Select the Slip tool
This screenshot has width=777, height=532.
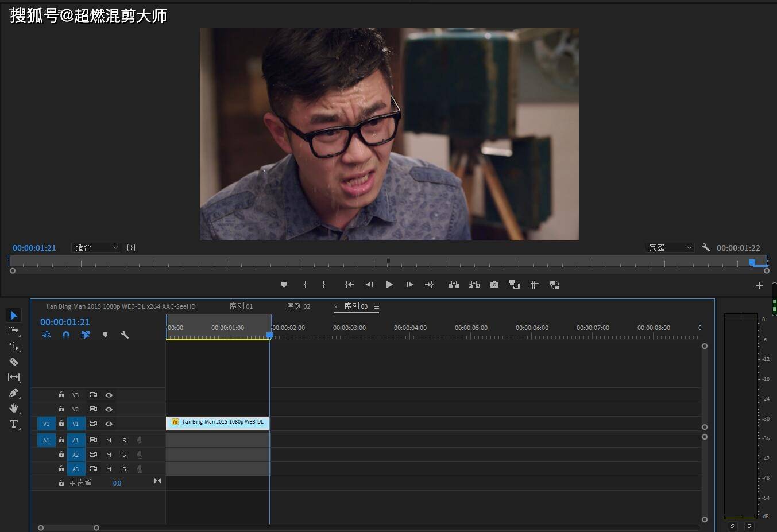click(x=14, y=377)
